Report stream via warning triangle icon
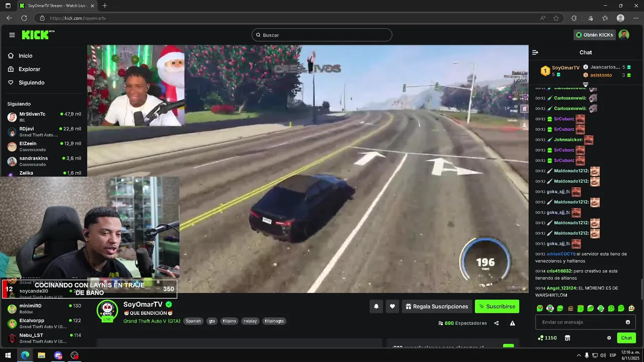Screen dimensions: 644x362 (512, 323)
